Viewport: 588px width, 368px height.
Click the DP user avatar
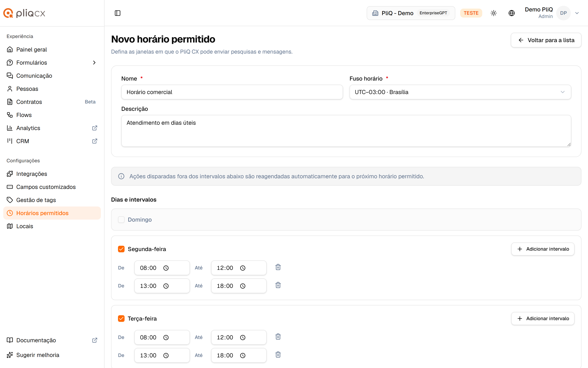click(x=563, y=13)
